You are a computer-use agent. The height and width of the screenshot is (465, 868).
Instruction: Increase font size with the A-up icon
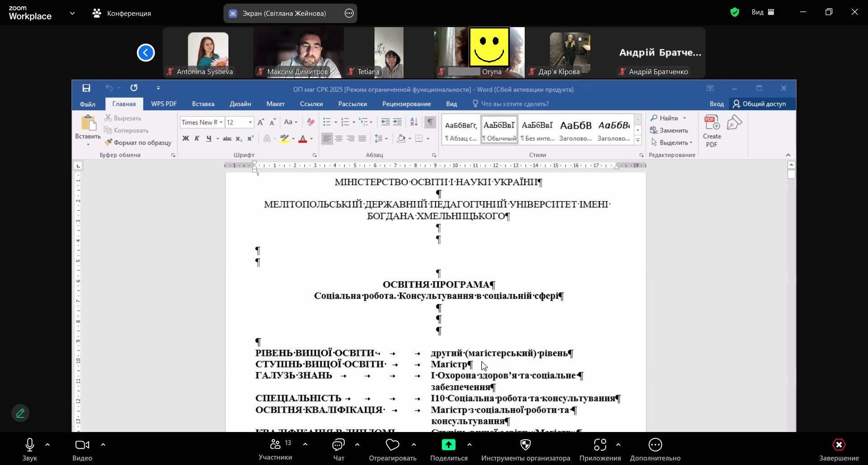pyautogui.click(x=261, y=122)
